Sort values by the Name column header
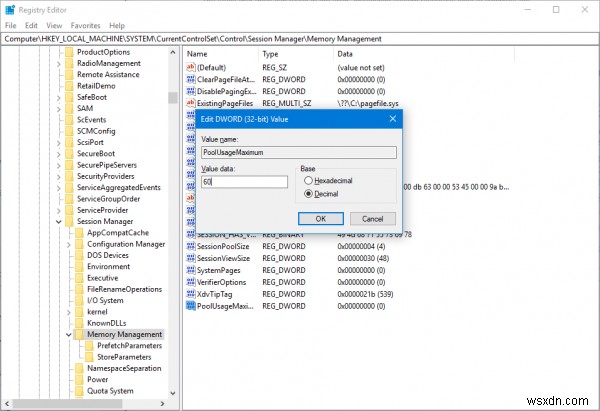Image resolution: width=600 pixels, height=411 pixels. (220, 54)
